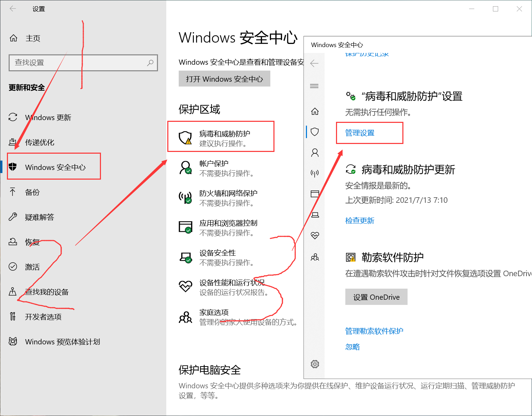Click the 忽略 link

(x=353, y=347)
